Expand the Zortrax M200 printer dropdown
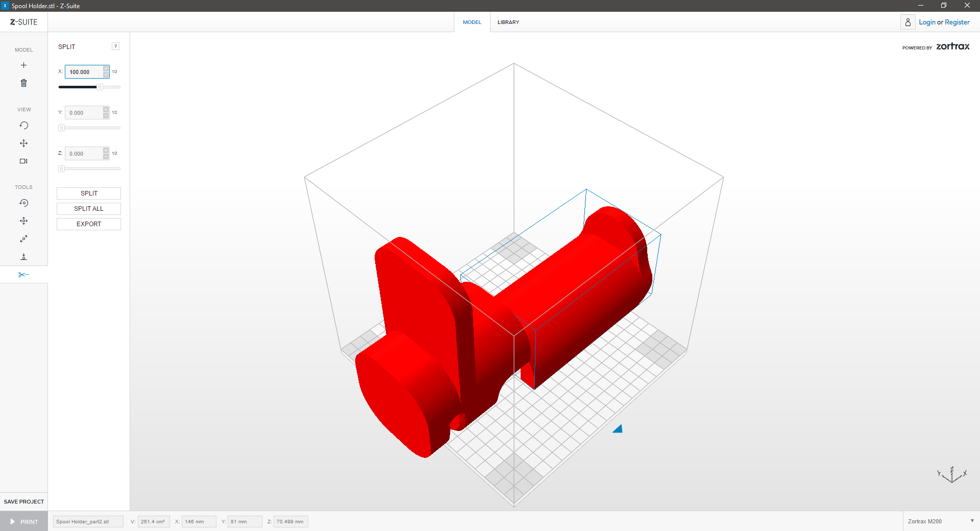The height and width of the screenshot is (531, 980). [972, 521]
